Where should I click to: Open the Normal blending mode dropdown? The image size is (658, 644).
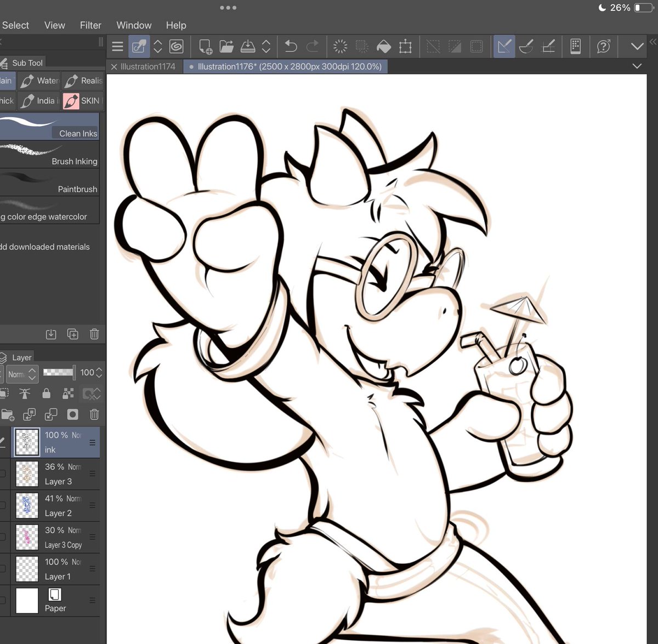[x=22, y=374]
